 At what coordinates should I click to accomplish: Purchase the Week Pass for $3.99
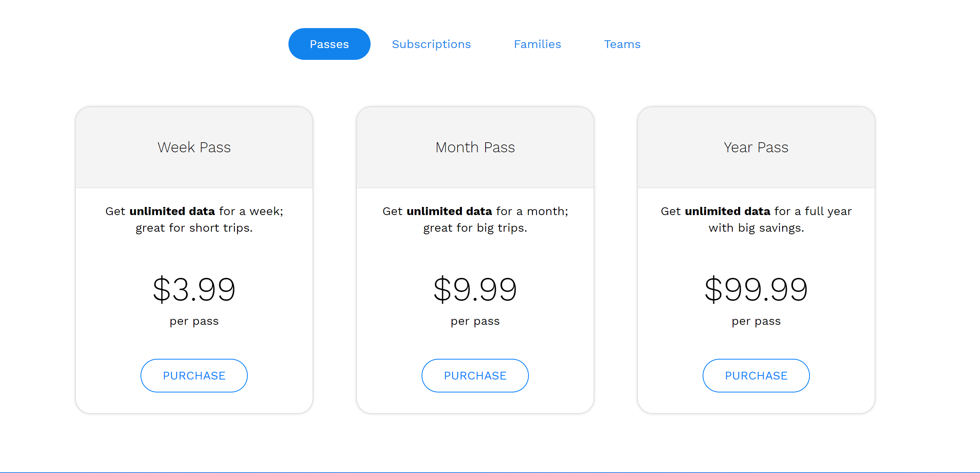tap(194, 375)
